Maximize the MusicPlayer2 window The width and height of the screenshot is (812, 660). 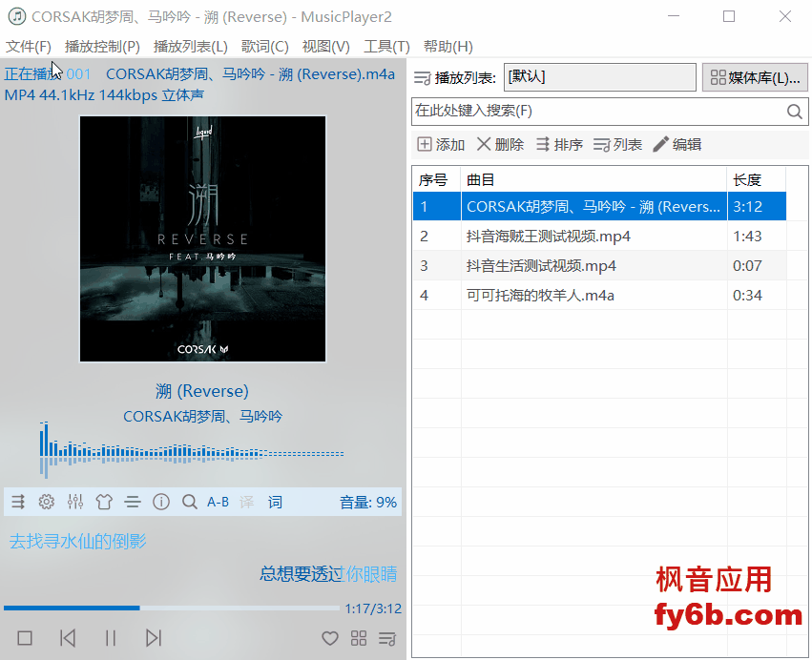729,16
